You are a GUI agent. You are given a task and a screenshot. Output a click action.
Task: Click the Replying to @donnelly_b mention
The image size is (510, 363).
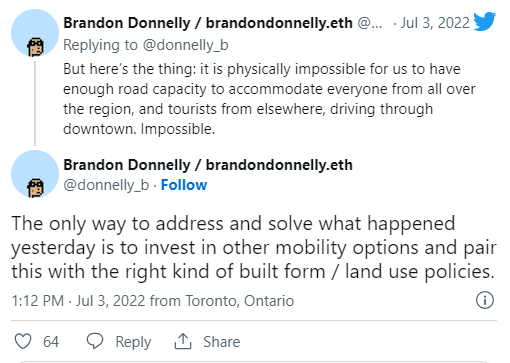click(185, 45)
